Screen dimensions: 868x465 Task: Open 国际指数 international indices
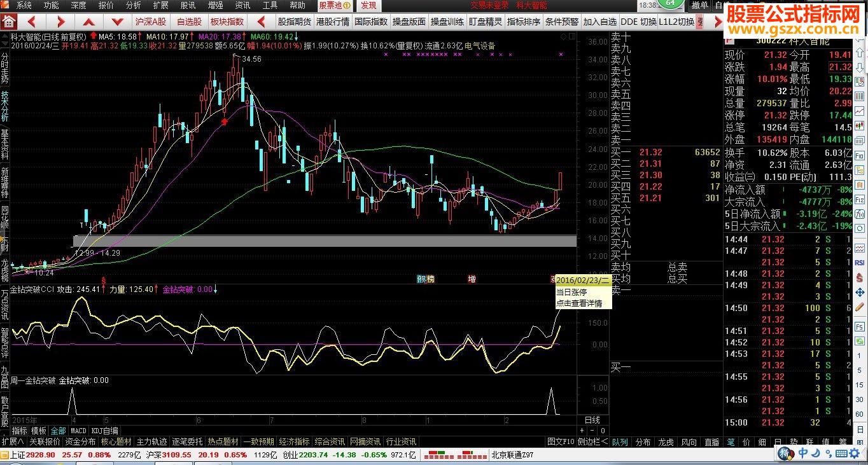tap(371, 21)
